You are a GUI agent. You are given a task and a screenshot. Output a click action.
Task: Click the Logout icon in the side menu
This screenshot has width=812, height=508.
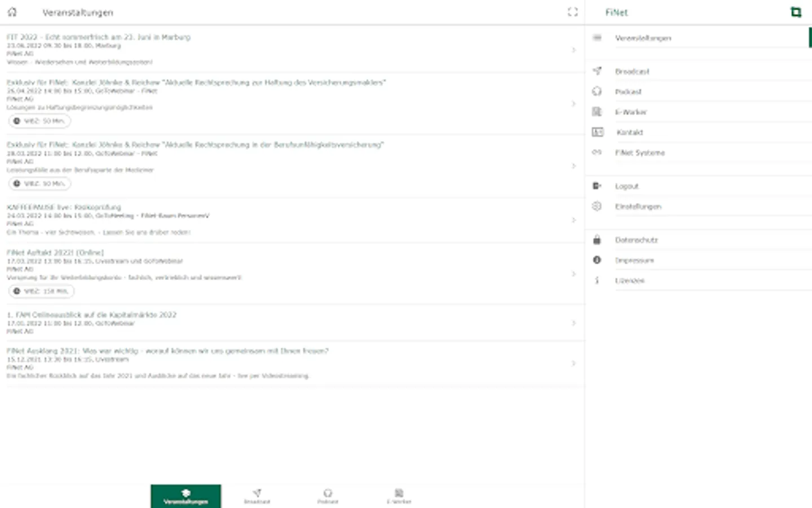coord(597,186)
